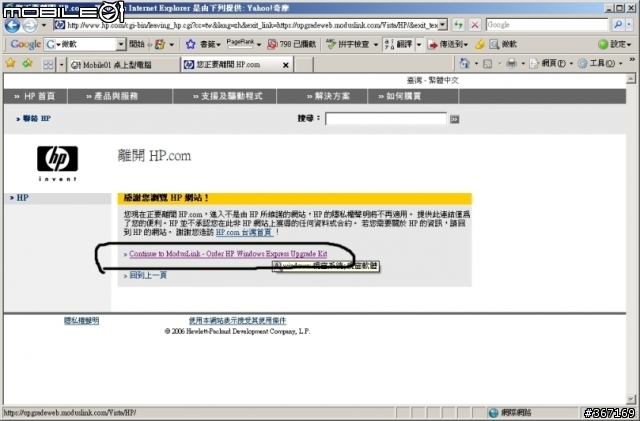The width and height of the screenshot is (640, 421).
Task: Click the search go button next to search field
Action: [x=454, y=119]
